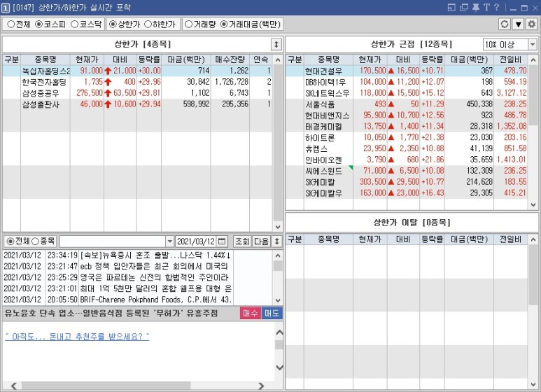Screen dimensions: 541x392
Task: Select the 거래량 radio button
Action: click(188, 24)
